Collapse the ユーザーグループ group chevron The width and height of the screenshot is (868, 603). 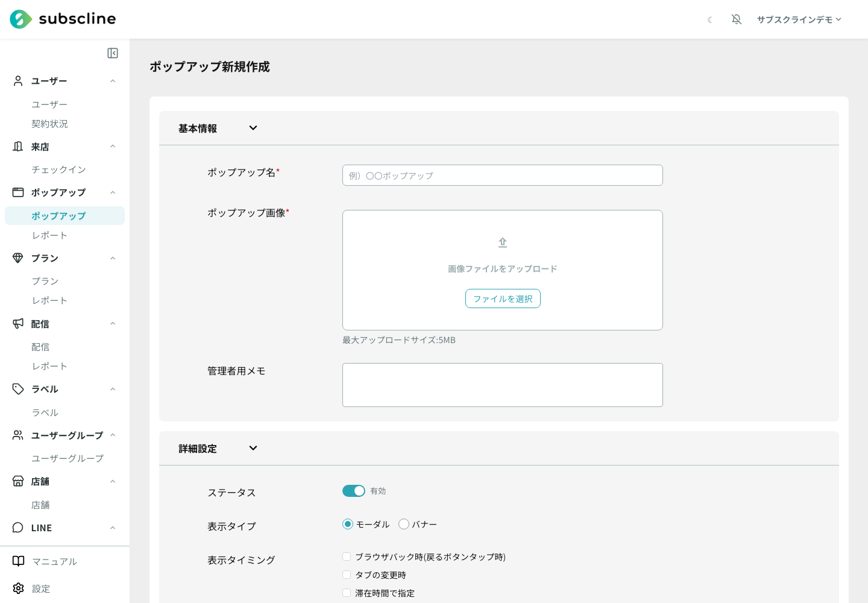click(x=113, y=435)
